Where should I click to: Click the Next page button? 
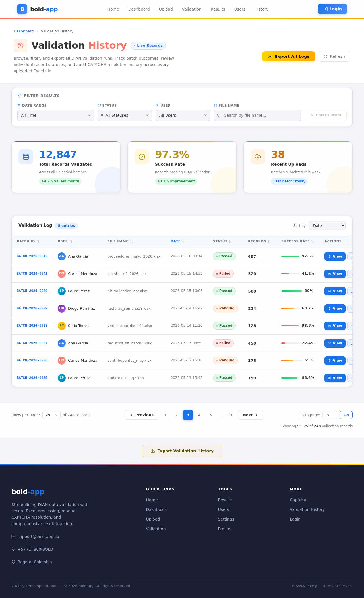point(251,415)
